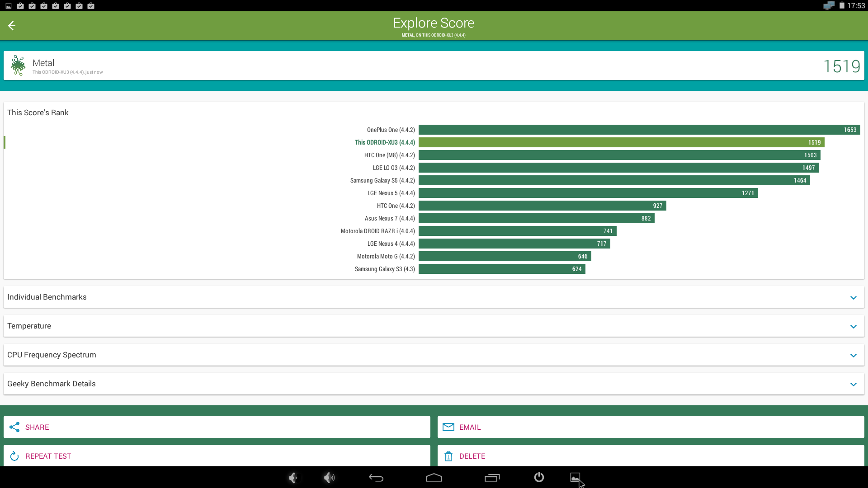Image resolution: width=868 pixels, height=488 pixels.
Task: Select the Samsung Galaxy S3 624 bar
Action: pos(502,269)
